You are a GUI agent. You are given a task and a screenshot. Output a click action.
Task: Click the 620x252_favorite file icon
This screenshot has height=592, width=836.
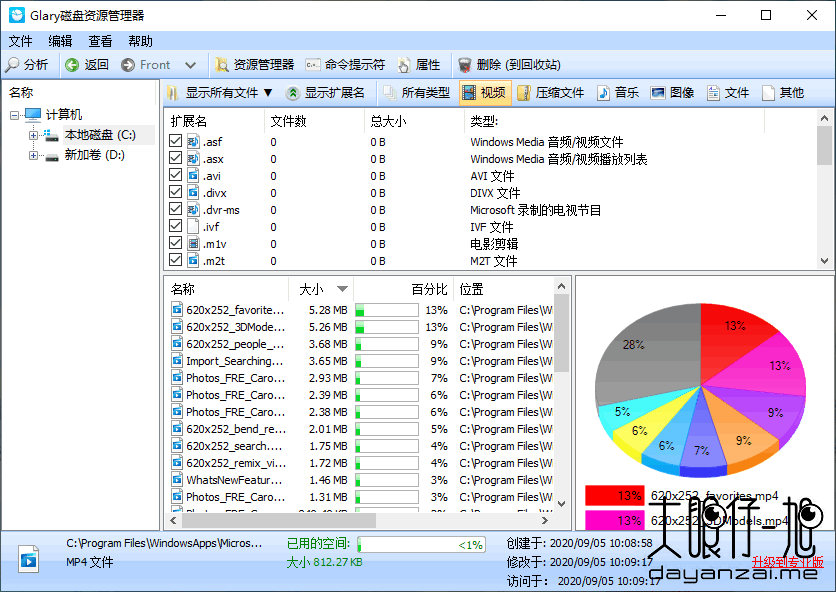[x=177, y=309]
